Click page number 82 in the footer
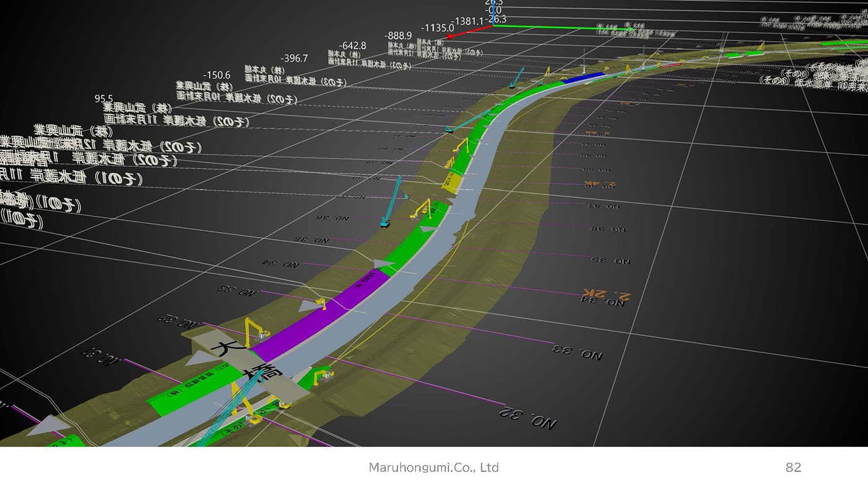The width and height of the screenshot is (868, 489). 794,467
